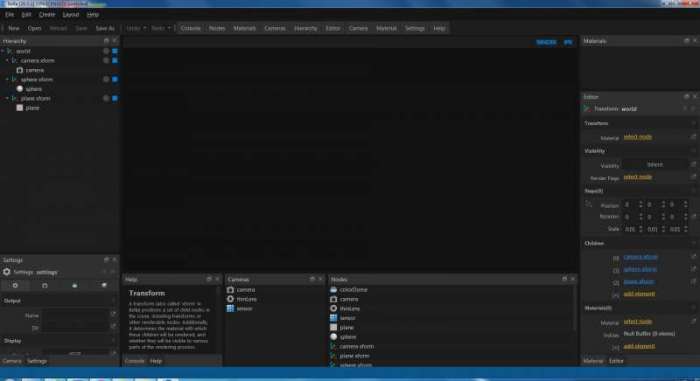Switch to the Materials toolbar tab
This screenshot has width=700, height=381.
pyautogui.click(x=245, y=28)
